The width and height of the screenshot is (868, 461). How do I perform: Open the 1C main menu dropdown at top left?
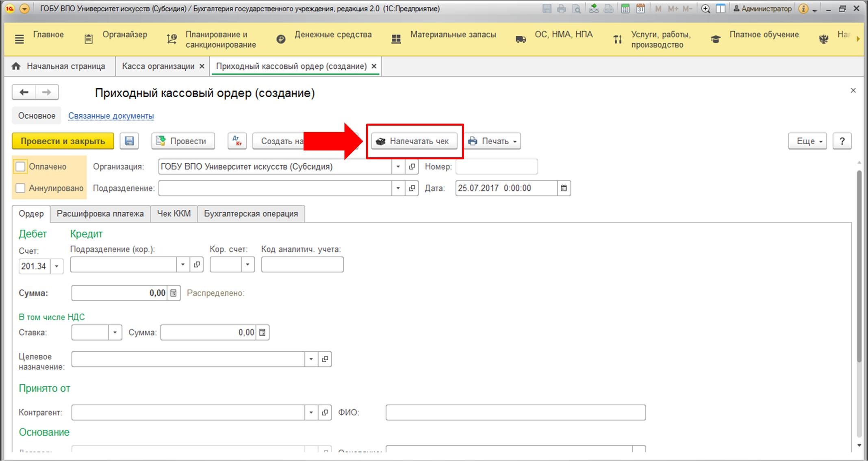pyautogui.click(x=24, y=9)
